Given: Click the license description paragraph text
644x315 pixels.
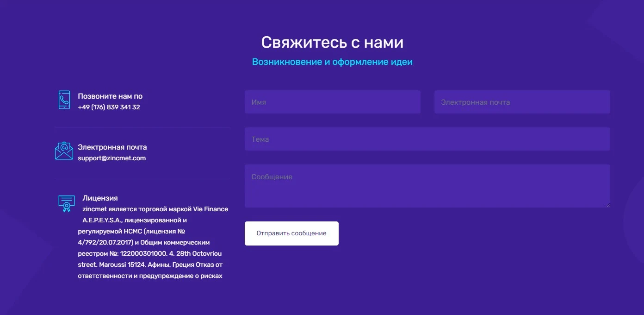Looking at the screenshot, I should [153, 242].
